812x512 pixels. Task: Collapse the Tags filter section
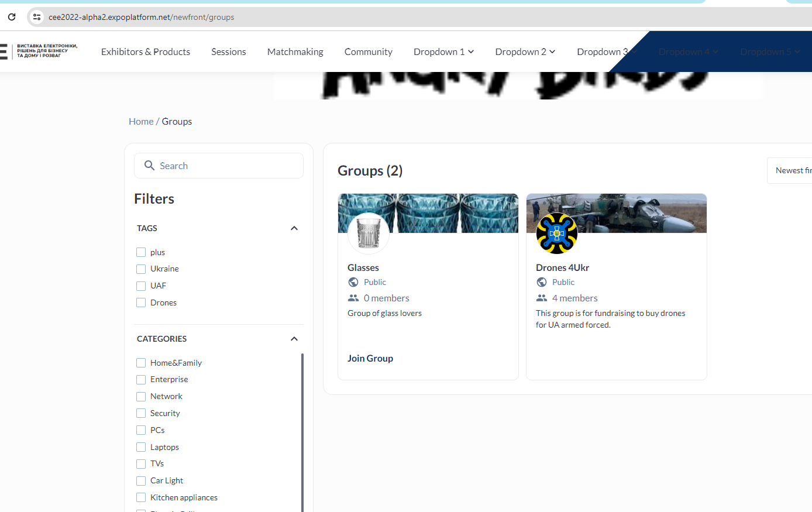294,228
